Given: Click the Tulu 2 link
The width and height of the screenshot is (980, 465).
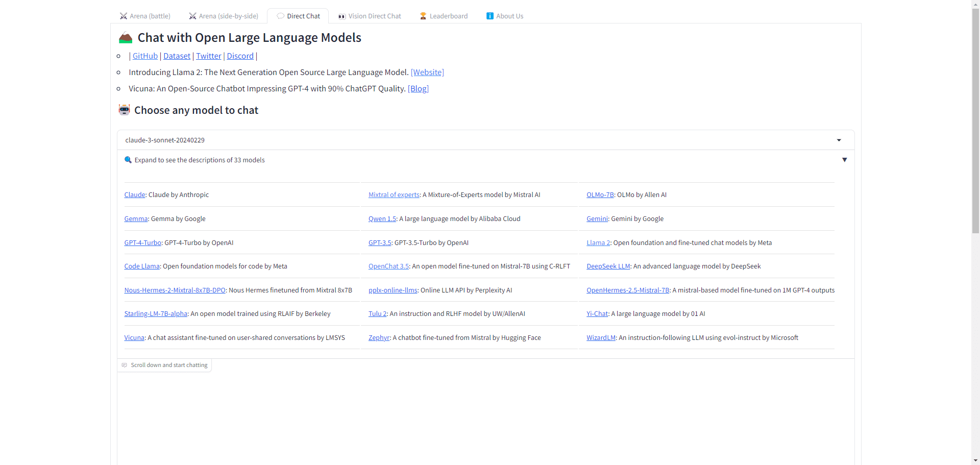Looking at the screenshot, I should [378, 314].
